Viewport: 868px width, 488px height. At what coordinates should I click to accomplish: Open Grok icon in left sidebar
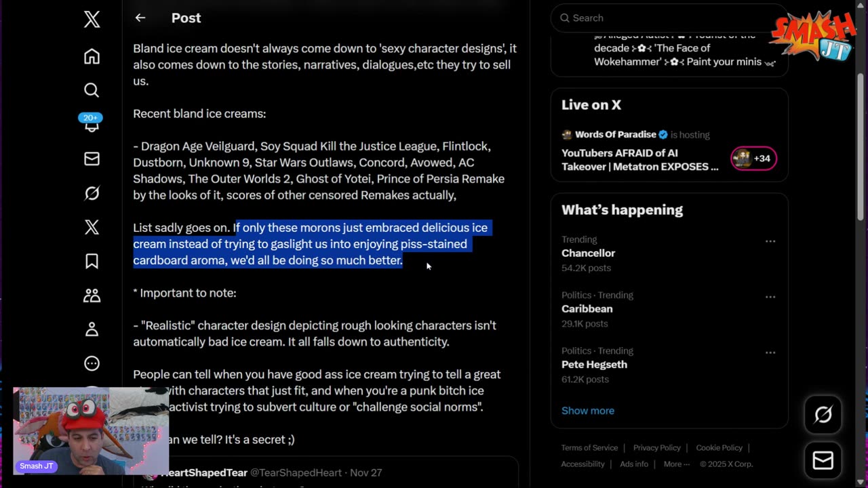[x=92, y=193]
